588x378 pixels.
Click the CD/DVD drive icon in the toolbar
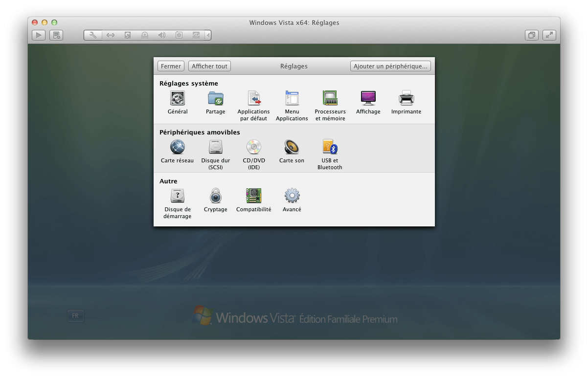[144, 35]
